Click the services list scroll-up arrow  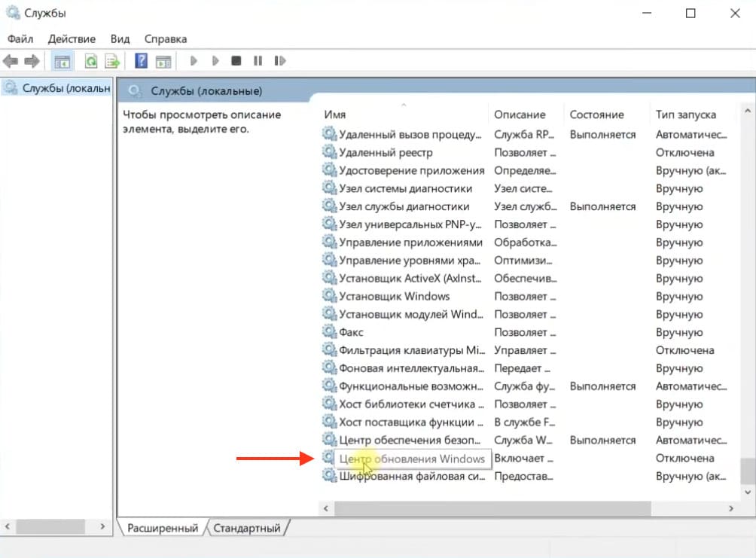747,111
